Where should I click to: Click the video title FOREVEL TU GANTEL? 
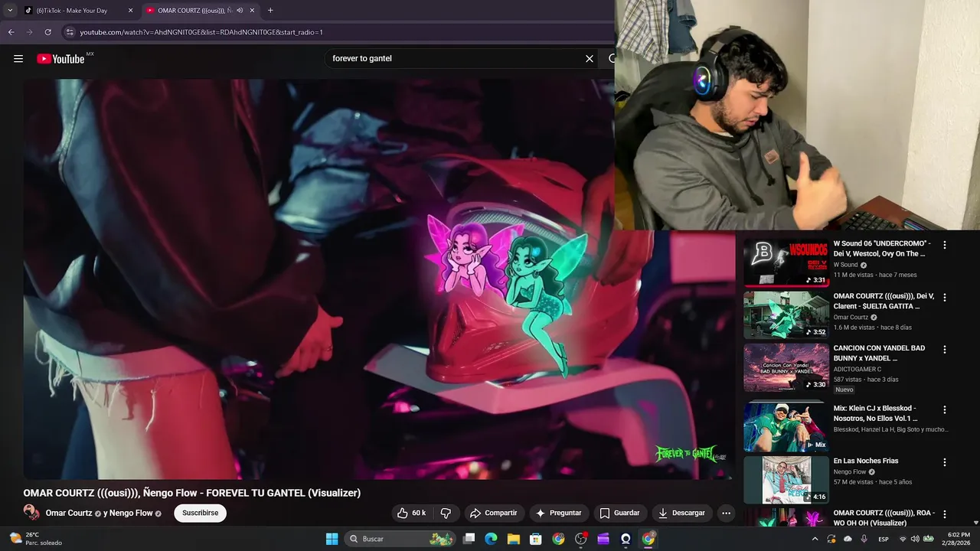(191, 493)
